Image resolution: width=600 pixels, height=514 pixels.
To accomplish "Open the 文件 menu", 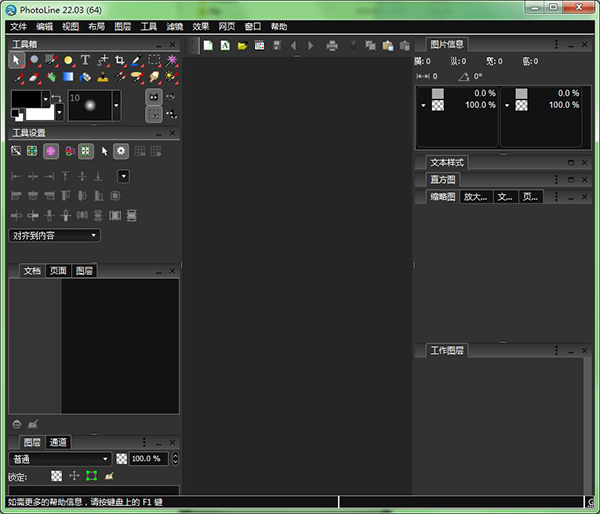I will point(18,26).
